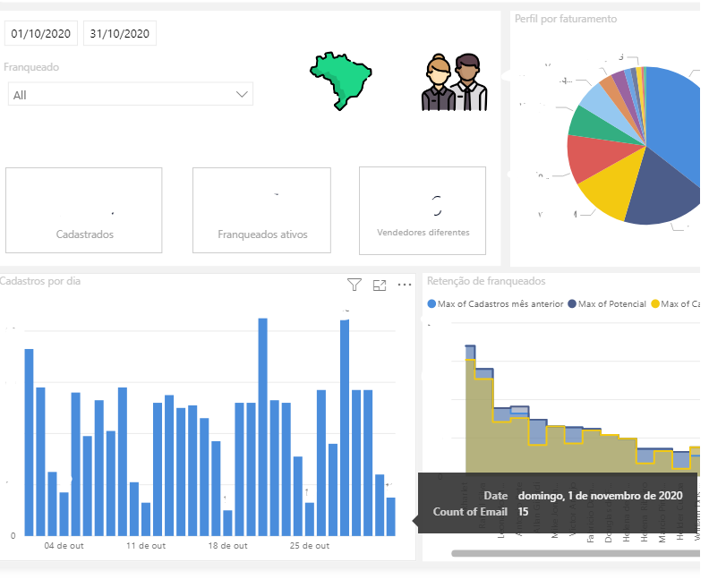Image resolution: width=709 pixels, height=588 pixels.
Task: Edit the start date 01/10/2020
Action: point(40,33)
